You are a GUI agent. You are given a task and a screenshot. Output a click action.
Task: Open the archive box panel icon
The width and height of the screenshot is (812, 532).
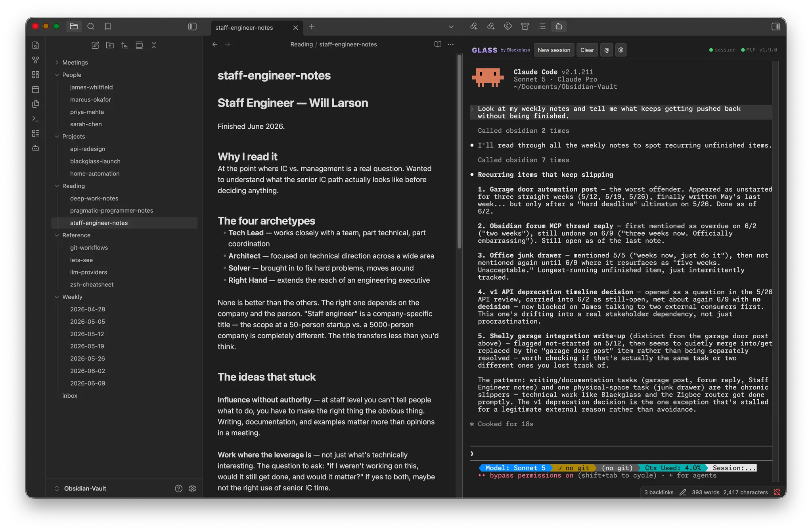(525, 27)
